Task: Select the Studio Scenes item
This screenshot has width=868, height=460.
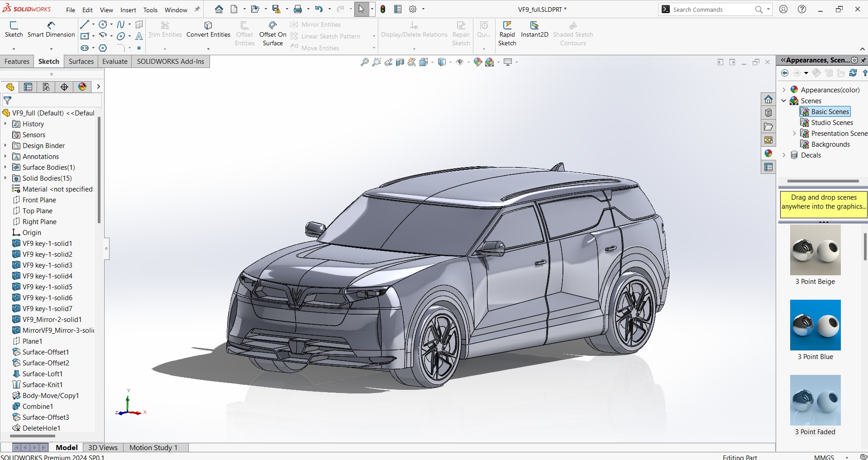Action: tap(827, 122)
